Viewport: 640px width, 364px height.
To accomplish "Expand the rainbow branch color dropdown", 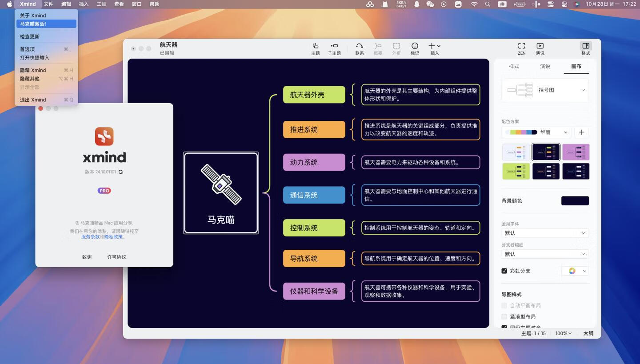I will 576,271.
